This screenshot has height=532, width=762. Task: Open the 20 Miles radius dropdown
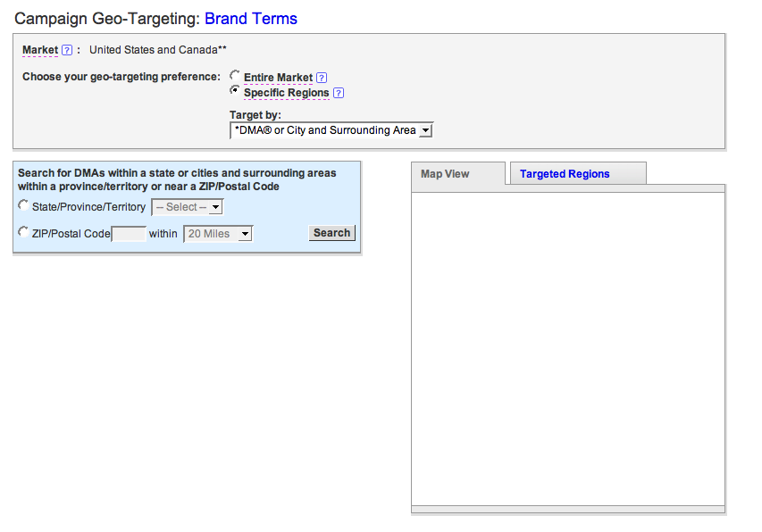217,234
